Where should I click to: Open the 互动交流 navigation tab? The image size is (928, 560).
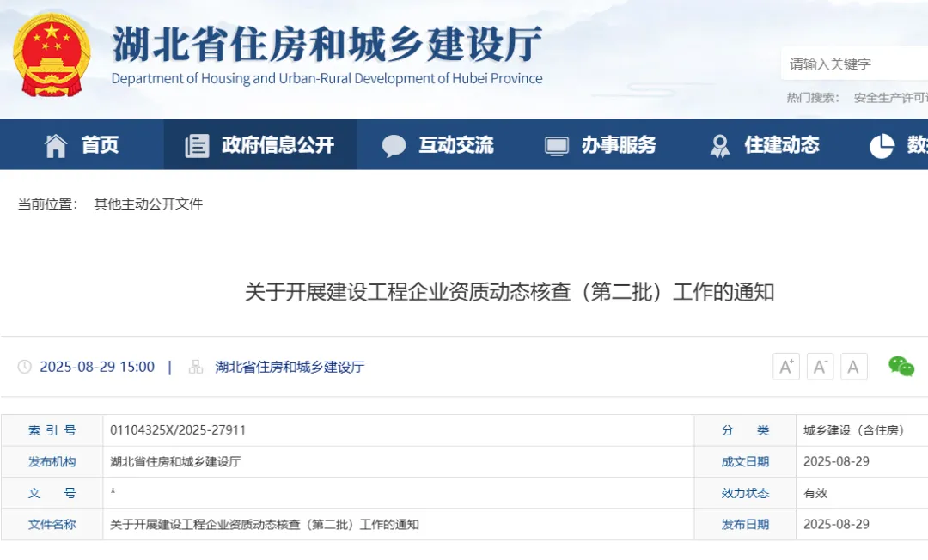(x=456, y=144)
